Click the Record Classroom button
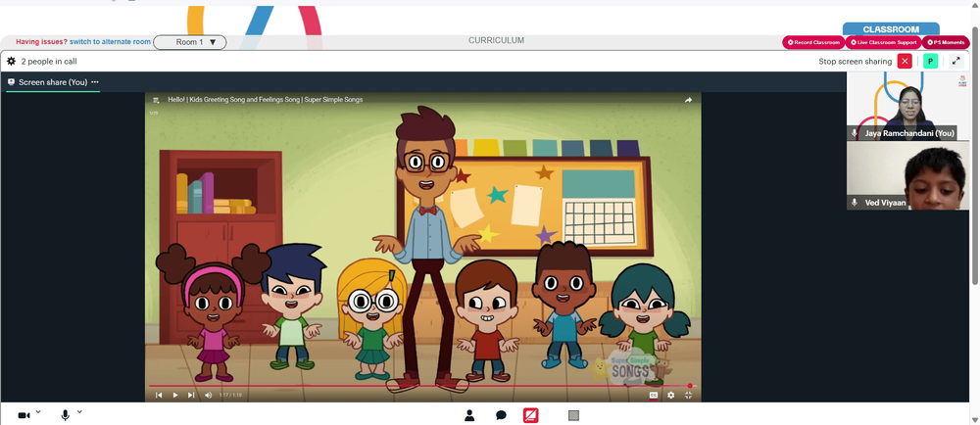 pos(813,42)
